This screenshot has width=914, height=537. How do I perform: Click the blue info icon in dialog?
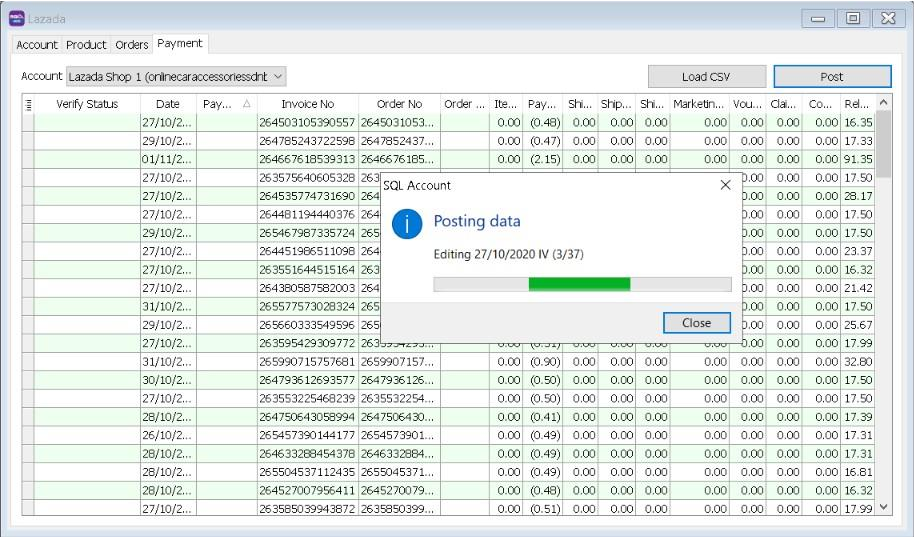coord(407,224)
